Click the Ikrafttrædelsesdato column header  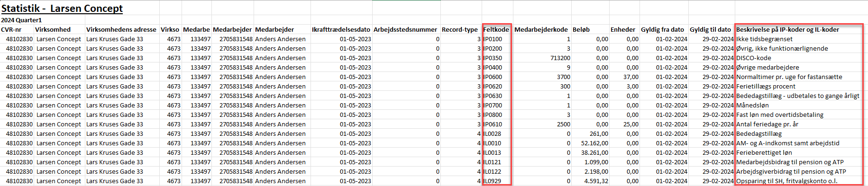[x=341, y=29]
